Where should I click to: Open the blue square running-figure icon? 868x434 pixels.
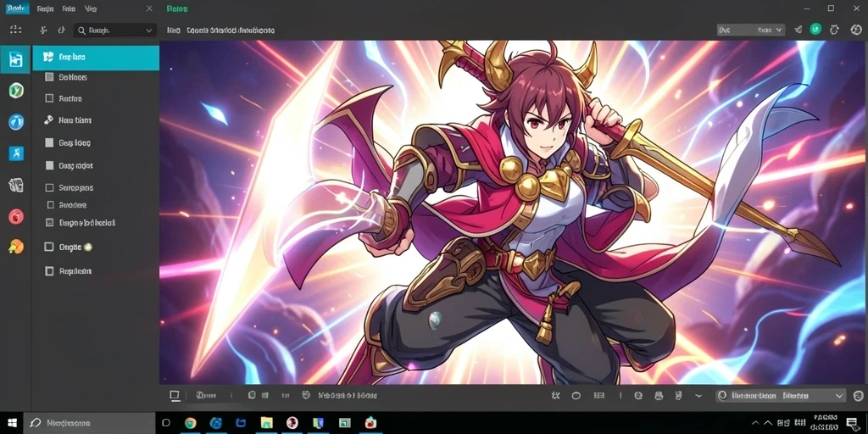pyautogui.click(x=16, y=153)
